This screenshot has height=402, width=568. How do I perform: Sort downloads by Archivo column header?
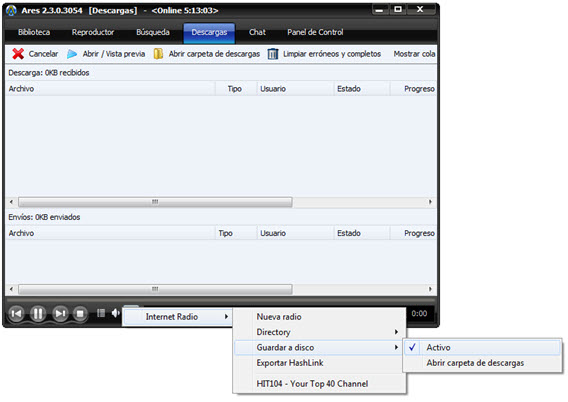click(110, 89)
